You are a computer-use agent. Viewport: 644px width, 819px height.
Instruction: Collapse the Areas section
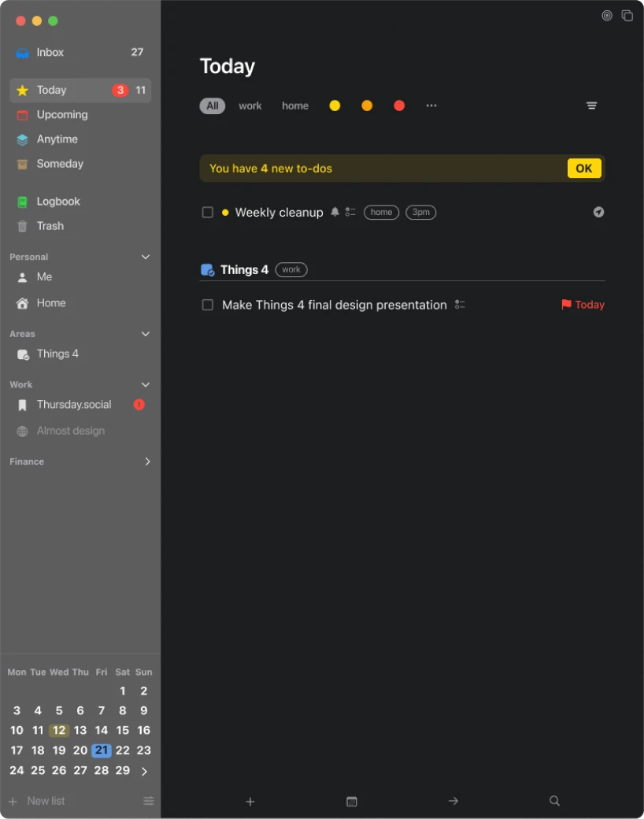click(146, 334)
